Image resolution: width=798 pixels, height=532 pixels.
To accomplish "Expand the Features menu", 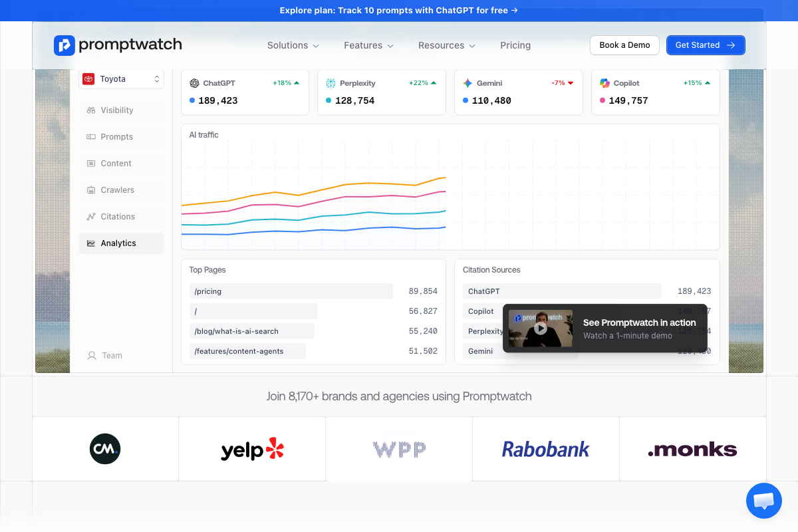I will (369, 45).
